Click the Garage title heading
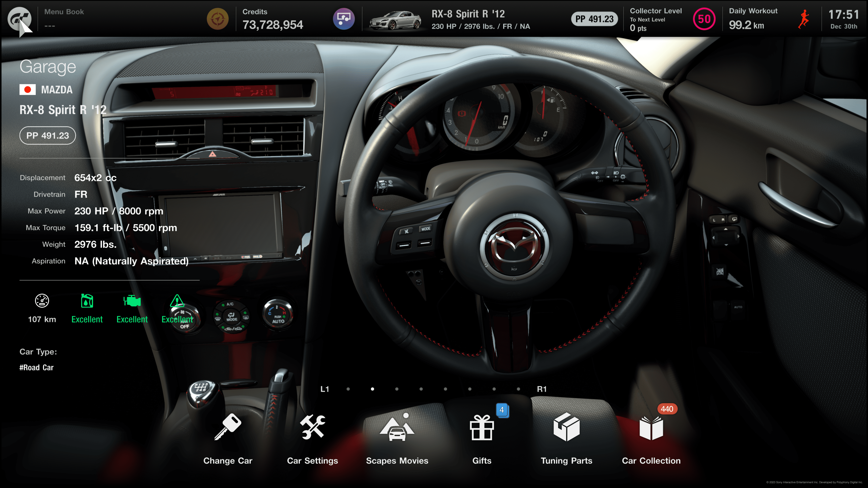868x488 pixels. (47, 67)
